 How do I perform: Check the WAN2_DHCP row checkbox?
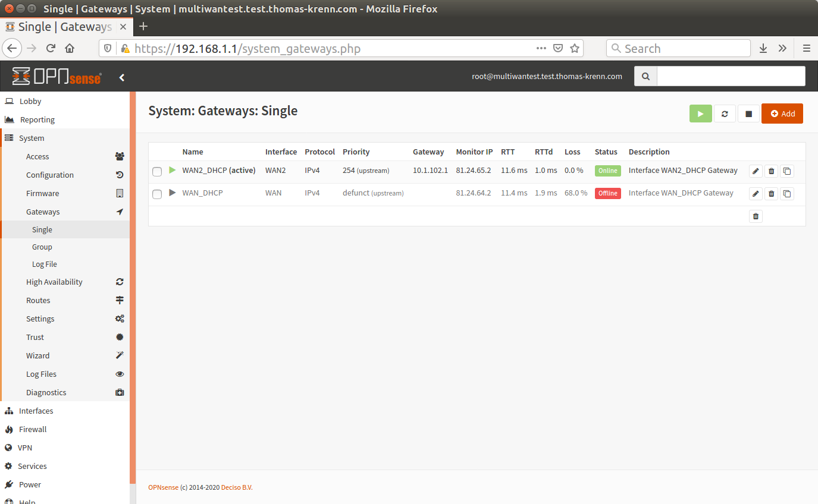[157, 171]
